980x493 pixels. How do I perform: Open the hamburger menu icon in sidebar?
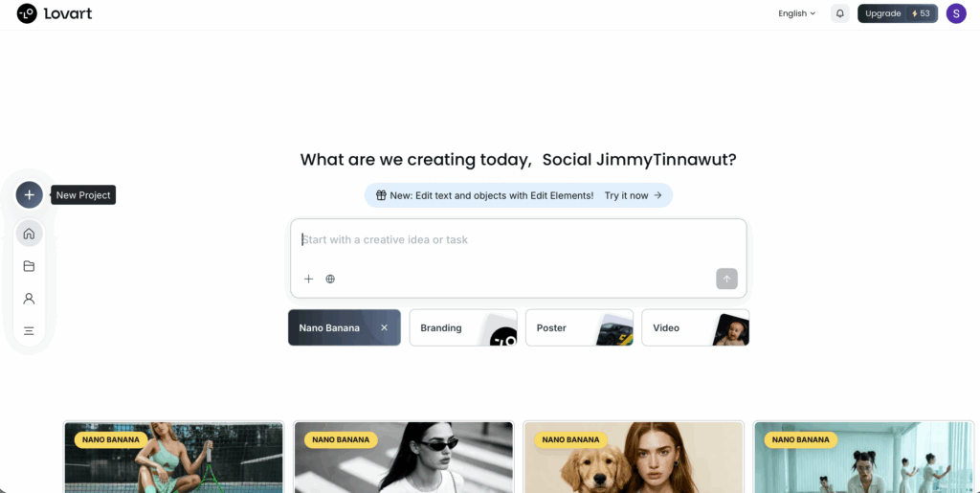[29, 331]
